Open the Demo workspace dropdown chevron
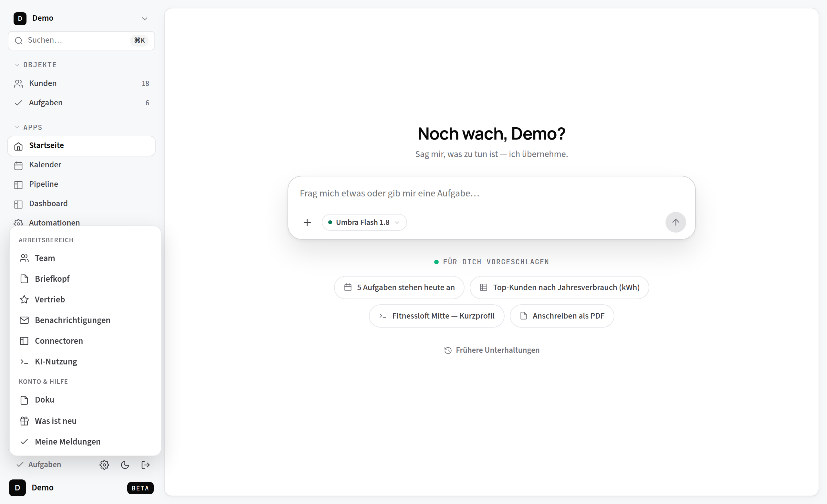 (145, 18)
